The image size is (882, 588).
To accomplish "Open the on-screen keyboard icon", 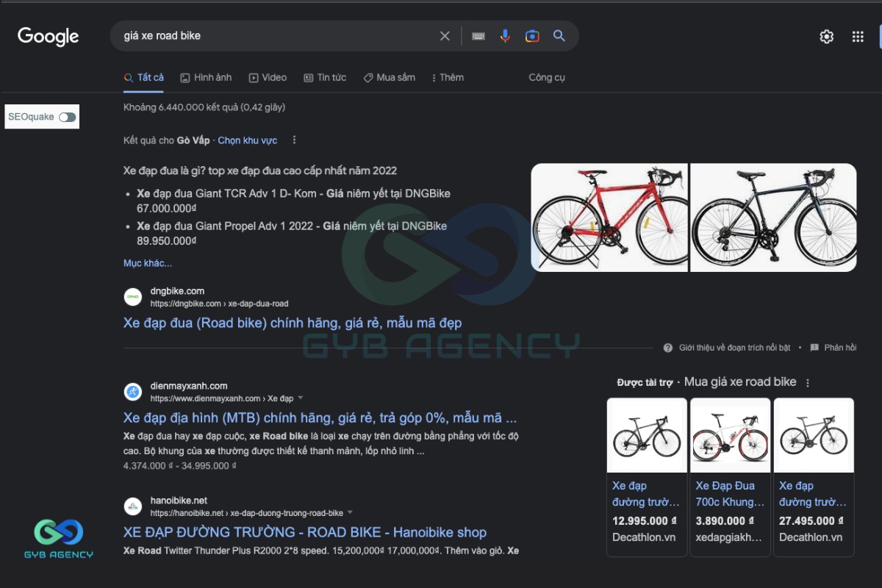I will pyautogui.click(x=478, y=36).
